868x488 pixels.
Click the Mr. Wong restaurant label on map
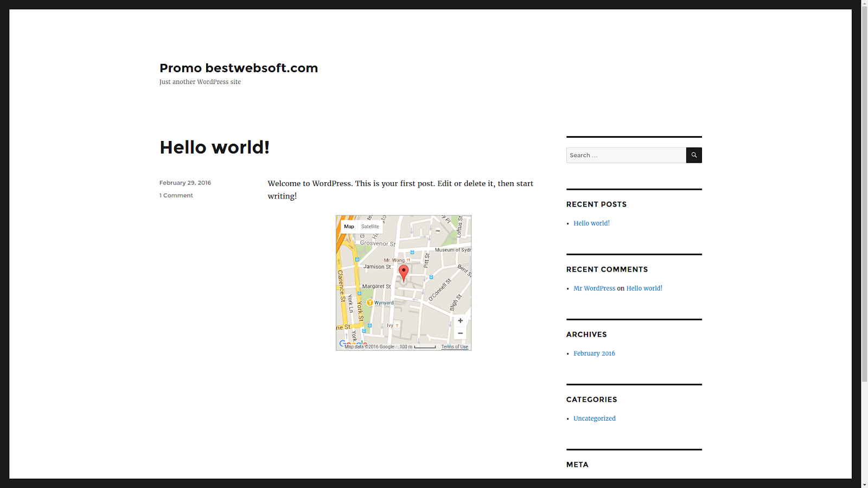tap(394, 260)
